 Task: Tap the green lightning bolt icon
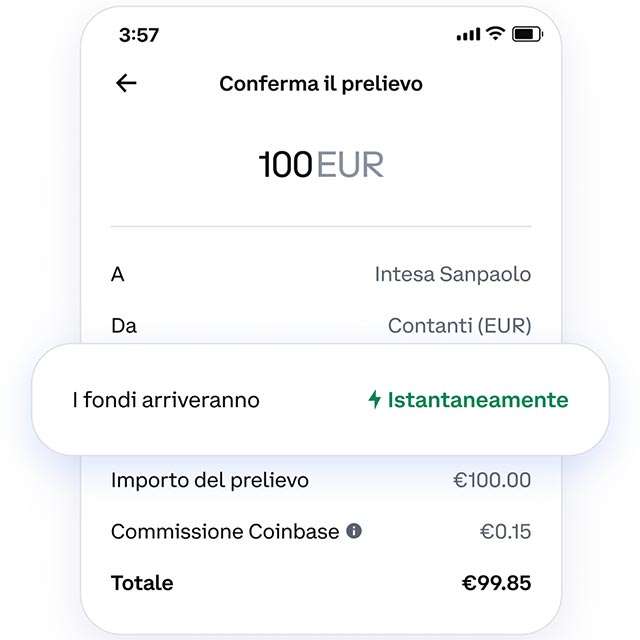(375, 400)
